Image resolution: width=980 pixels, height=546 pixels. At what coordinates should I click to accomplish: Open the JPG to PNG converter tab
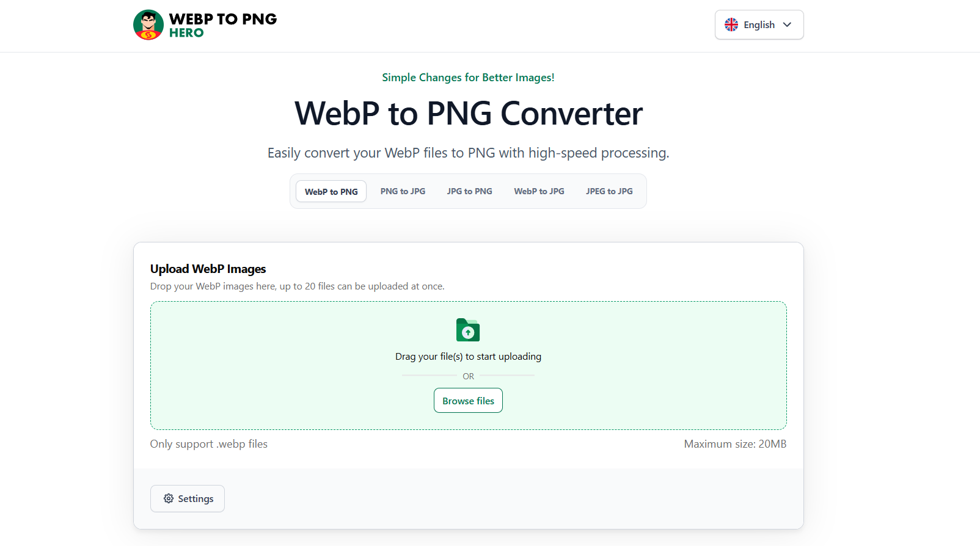coord(469,192)
